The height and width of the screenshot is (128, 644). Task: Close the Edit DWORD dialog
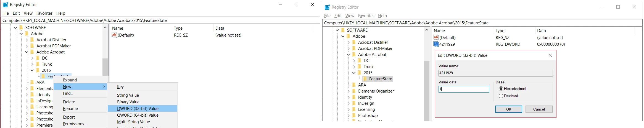pyautogui.click(x=550, y=55)
